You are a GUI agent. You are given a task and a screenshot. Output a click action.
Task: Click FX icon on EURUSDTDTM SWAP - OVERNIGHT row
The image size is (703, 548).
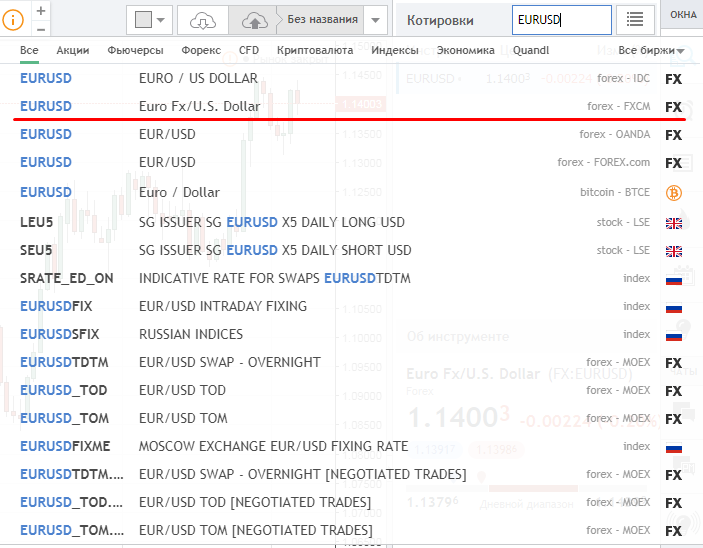(673, 363)
